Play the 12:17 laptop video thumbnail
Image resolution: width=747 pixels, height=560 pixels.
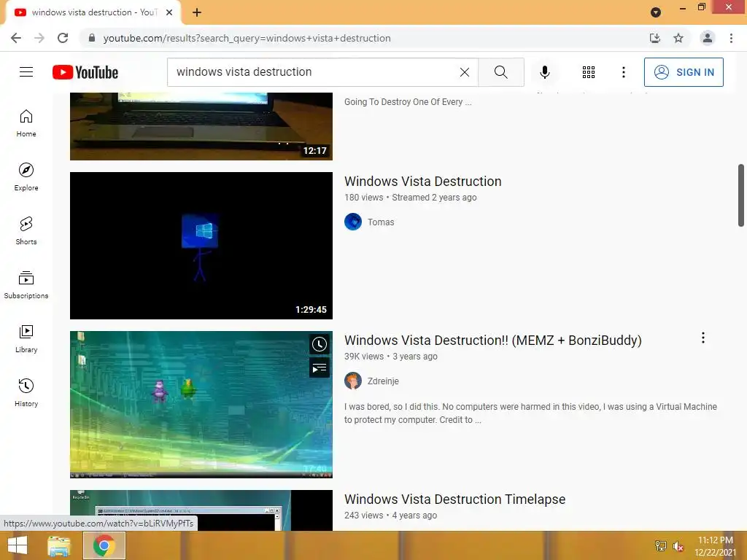(201, 126)
